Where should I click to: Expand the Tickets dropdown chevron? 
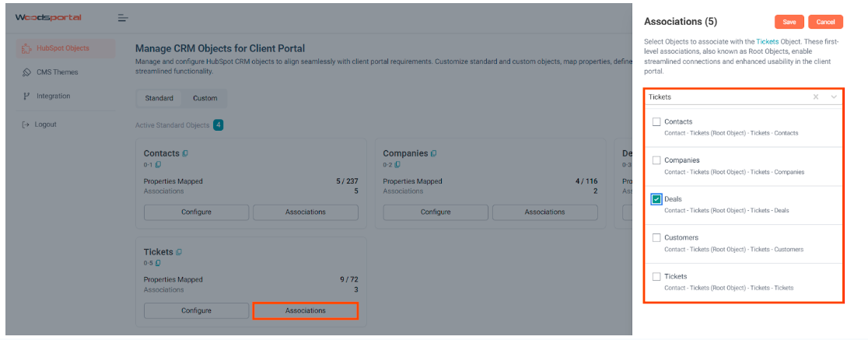(834, 97)
